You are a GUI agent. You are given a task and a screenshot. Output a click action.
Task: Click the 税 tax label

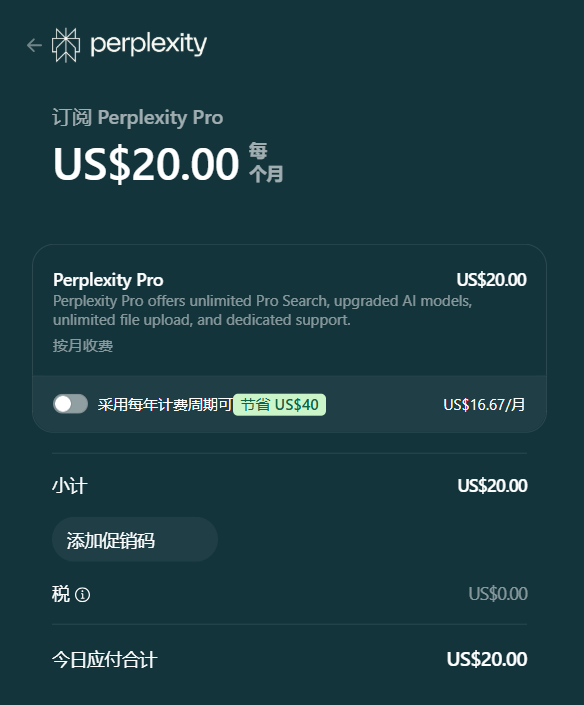[61, 594]
